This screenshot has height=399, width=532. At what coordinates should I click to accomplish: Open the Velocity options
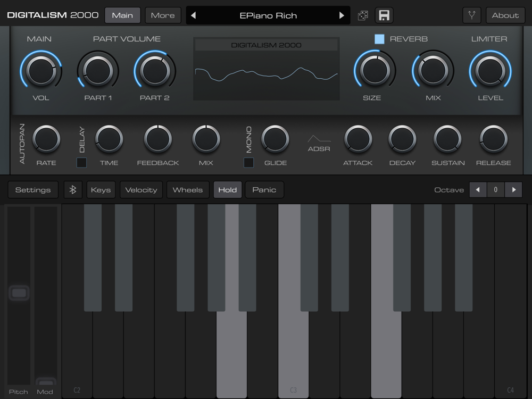pos(141,190)
